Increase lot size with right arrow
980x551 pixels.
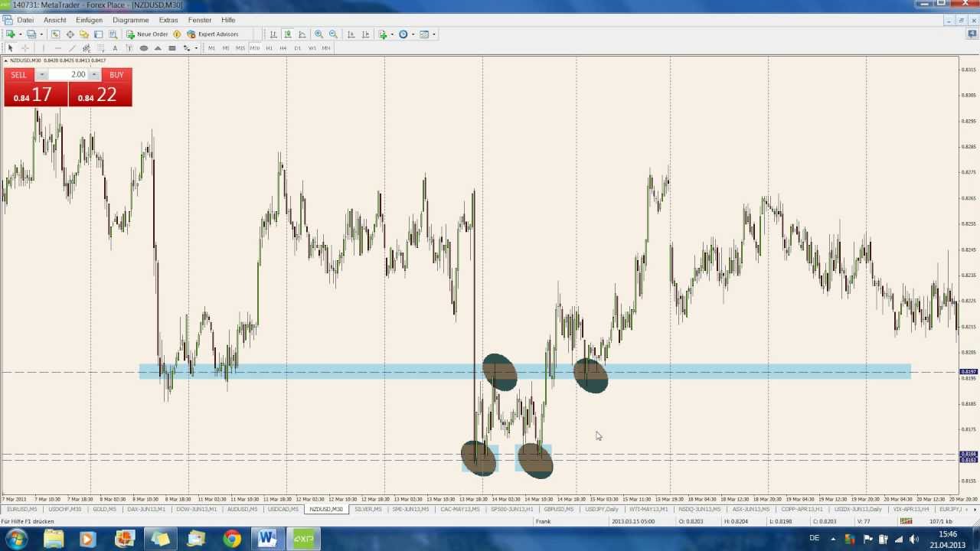click(x=94, y=74)
